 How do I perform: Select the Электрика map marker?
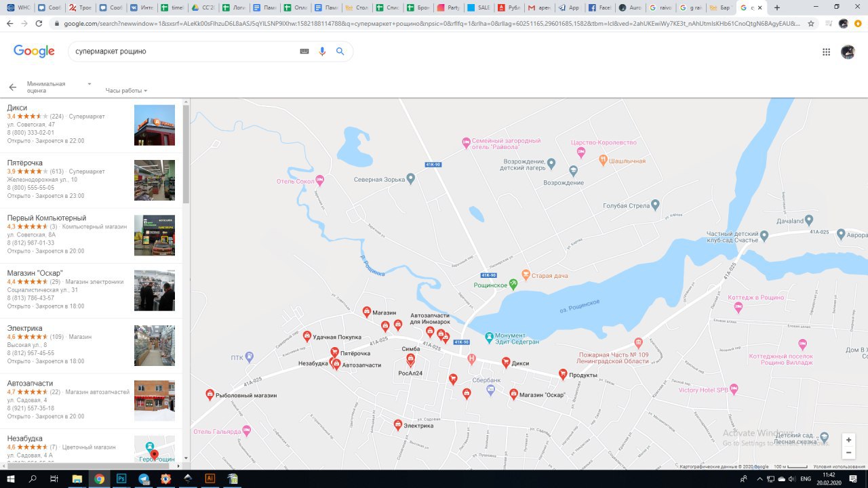point(398,425)
